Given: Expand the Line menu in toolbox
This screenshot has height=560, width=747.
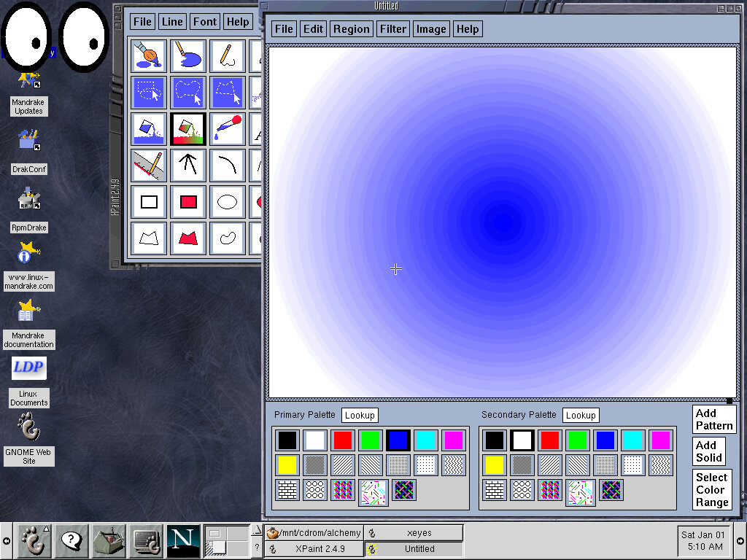Looking at the screenshot, I should pos(172,22).
